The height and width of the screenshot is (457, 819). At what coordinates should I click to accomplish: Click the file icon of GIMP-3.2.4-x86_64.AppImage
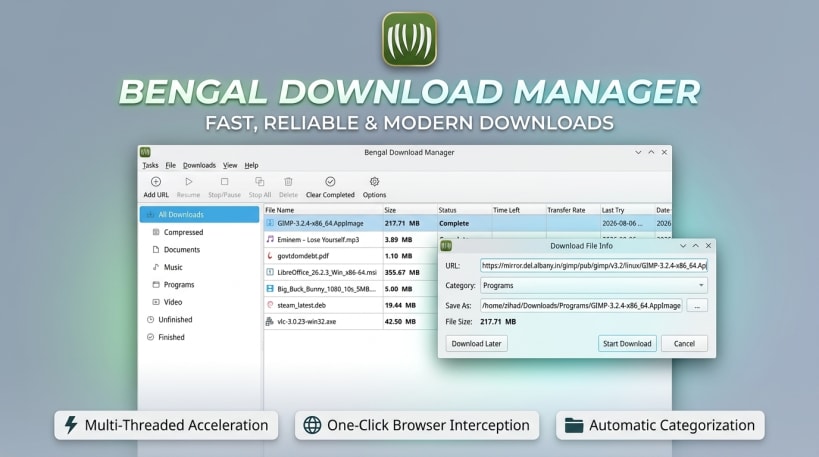[270, 223]
